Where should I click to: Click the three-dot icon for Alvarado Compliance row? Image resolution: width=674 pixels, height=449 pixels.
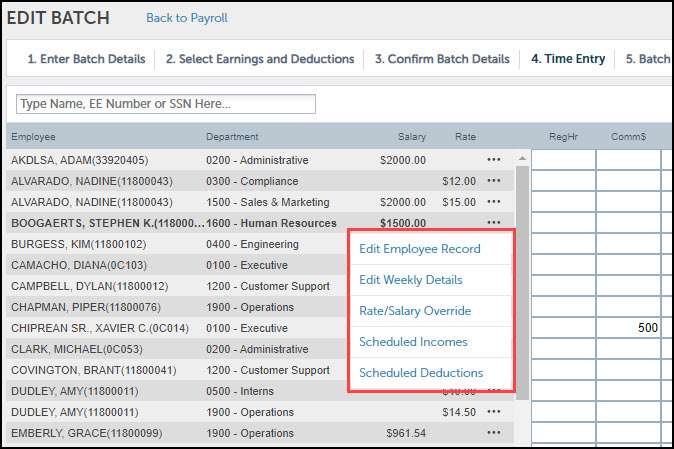click(493, 181)
